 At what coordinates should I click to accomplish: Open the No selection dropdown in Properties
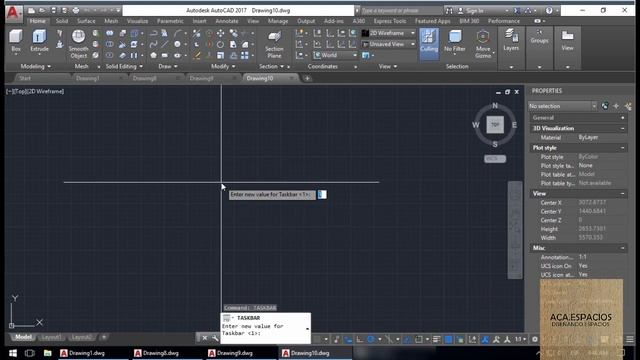point(562,106)
